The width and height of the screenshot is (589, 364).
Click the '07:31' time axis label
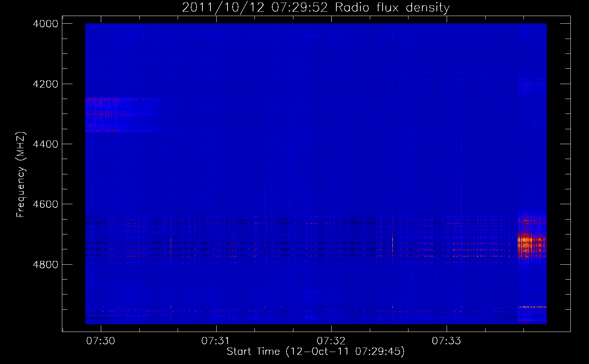pyautogui.click(x=216, y=341)
